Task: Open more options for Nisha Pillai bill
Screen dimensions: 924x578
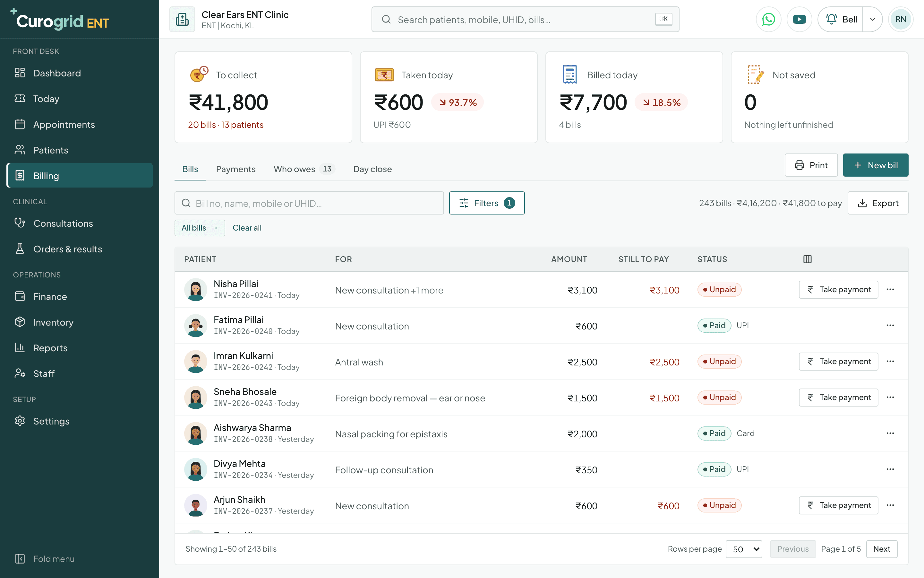Action: [x=890, y=289]
